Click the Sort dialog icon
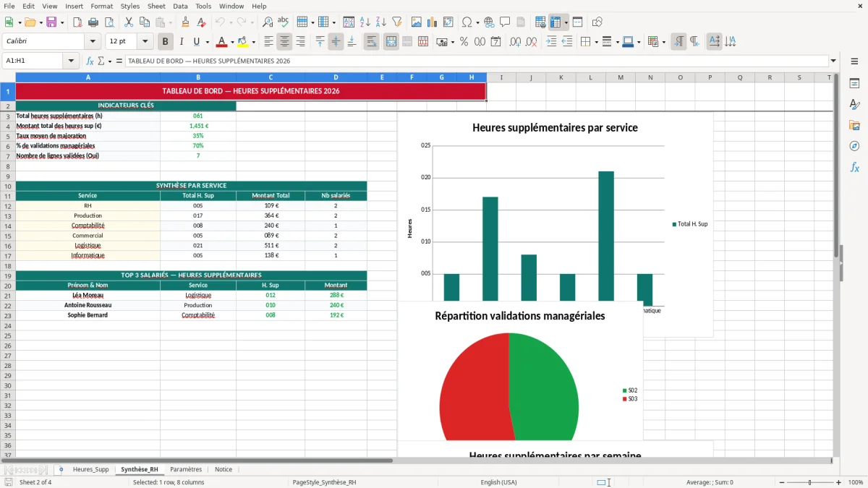Screen dimensions: 868x488 pos(349,22)
